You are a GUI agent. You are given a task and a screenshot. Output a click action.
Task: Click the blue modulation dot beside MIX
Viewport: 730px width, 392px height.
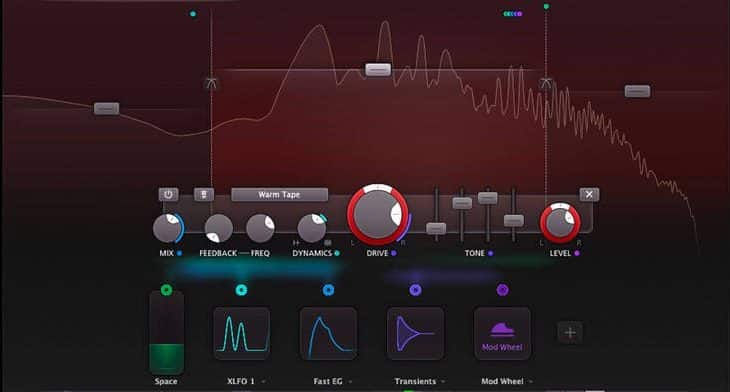179,253
